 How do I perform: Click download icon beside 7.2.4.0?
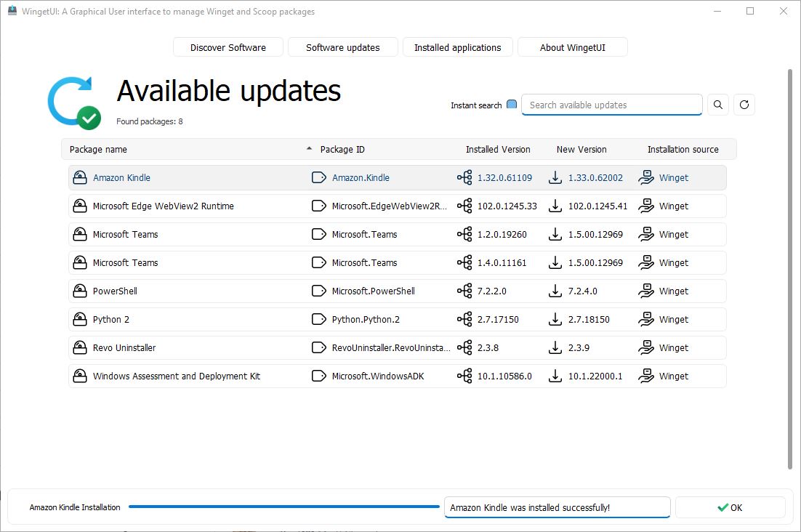pyautogui.click(x=555, y=291)
